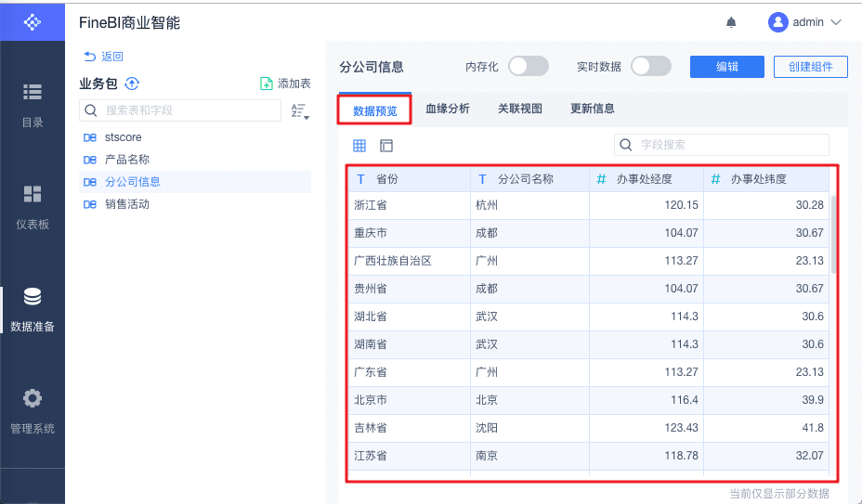Click the sort order icon beside search
This screenshot has width=862, height=504.
click(298, 111)
